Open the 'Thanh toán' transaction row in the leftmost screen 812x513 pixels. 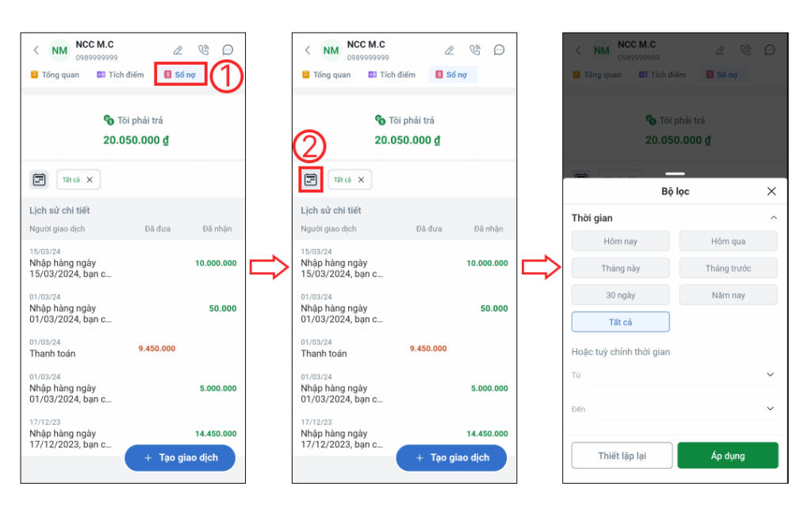tap(133, 348)
